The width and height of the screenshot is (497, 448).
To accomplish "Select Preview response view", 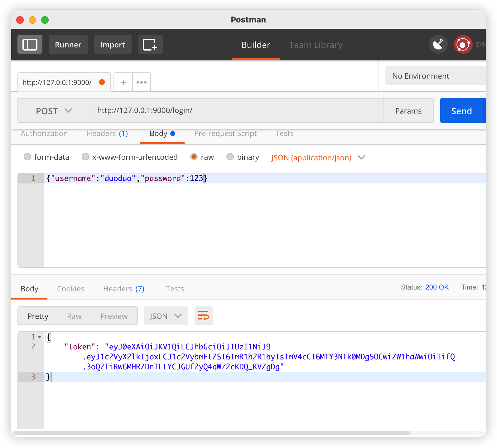I will 114,316.
